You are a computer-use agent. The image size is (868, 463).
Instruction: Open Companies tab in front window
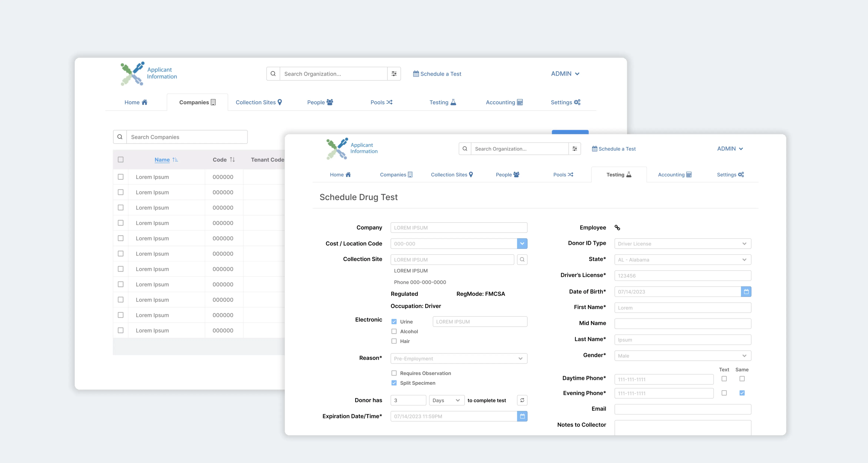coord(396,175)
